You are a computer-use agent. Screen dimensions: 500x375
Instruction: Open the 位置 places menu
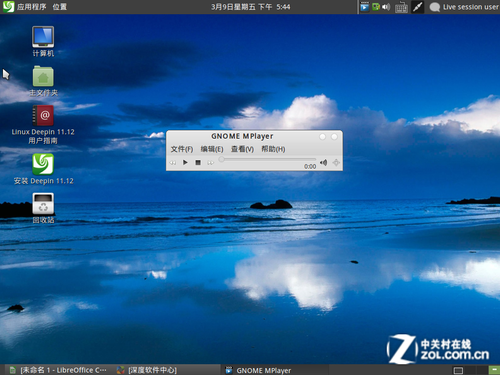[60, 7]
